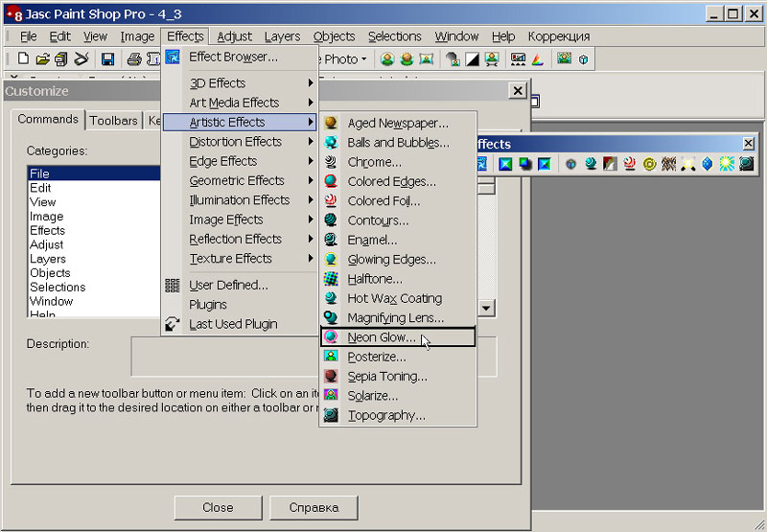This screenshot has height=532, width=767.
Task: Click blue gem icon in Effects toolbar
Action: [x=708, y=164]
